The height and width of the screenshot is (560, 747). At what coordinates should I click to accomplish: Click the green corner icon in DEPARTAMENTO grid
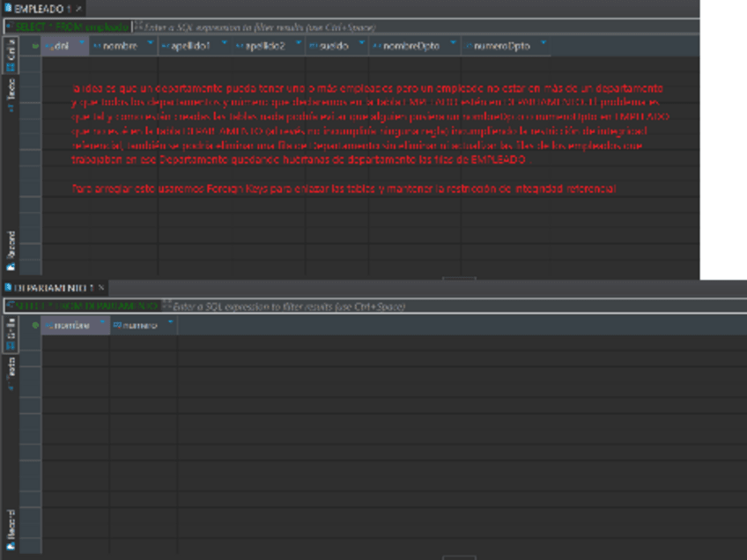pyautogui.click(x=33, y=325)
